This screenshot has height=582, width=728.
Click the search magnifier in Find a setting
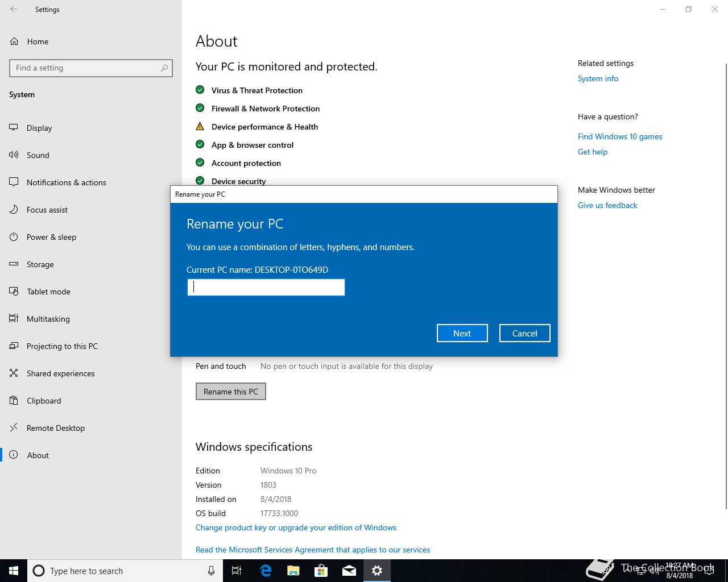[x=164, y=68]
